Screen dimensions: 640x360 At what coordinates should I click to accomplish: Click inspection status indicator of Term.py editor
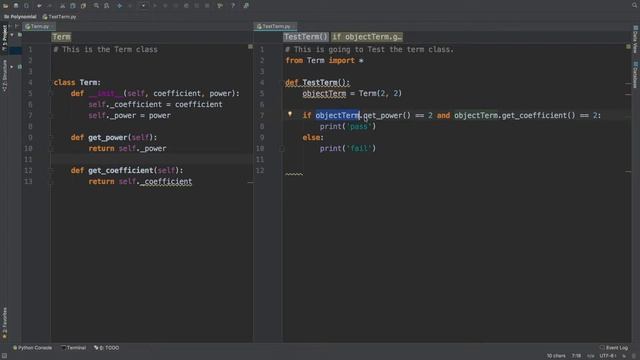tap(250, 47)
